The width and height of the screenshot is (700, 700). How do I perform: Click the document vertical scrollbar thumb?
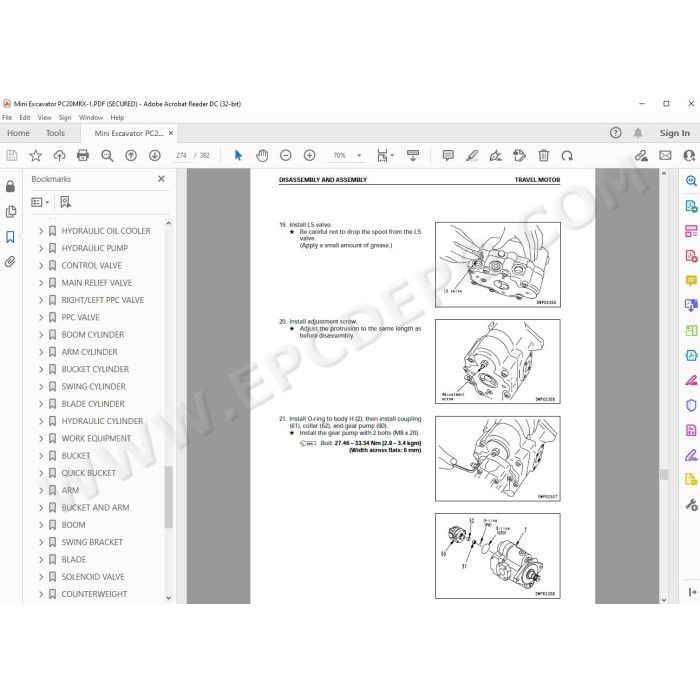pos(664,474)
